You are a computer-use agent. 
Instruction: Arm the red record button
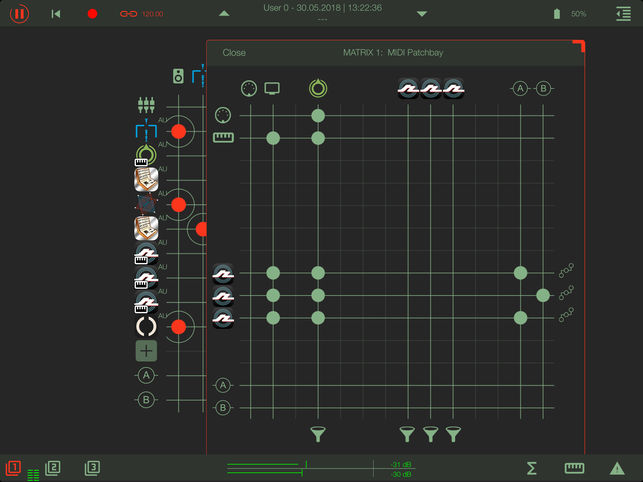(x=92, y=14)
